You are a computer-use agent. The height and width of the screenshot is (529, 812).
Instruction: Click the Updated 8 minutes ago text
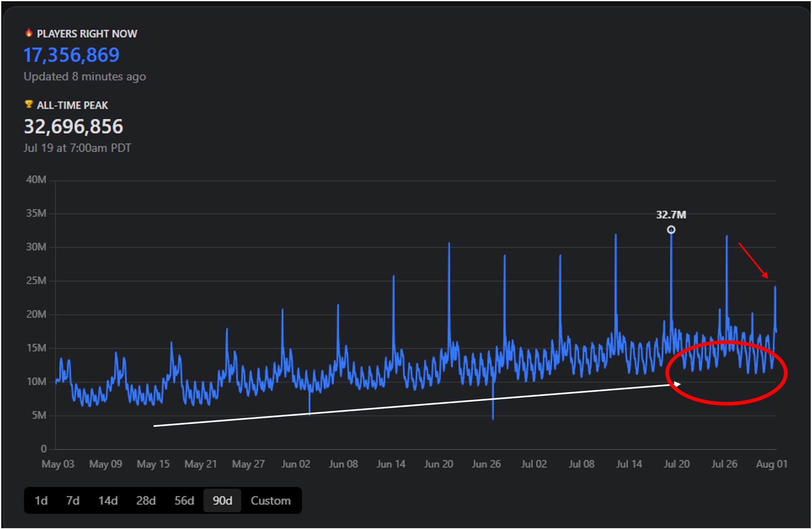84,77
